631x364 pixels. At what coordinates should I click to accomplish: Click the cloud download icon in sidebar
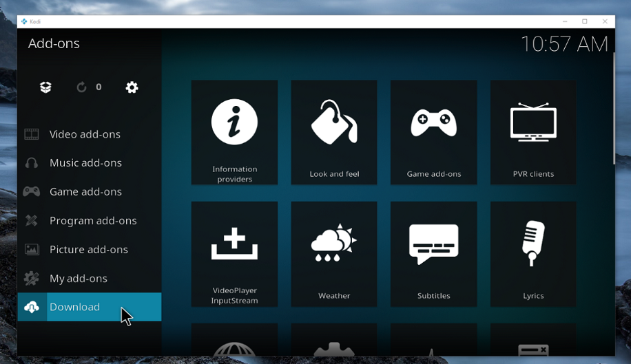[x=32, y=308]
